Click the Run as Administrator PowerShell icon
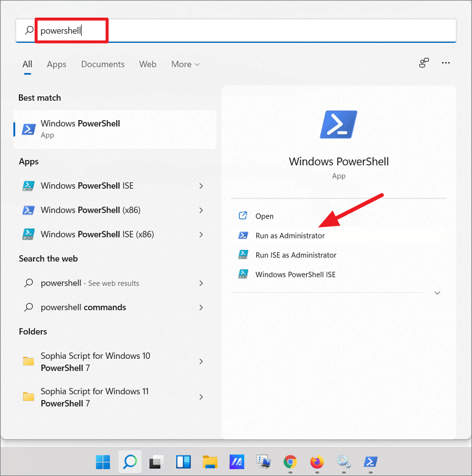The width and height of the screenshot is (472, 476). 243,236
